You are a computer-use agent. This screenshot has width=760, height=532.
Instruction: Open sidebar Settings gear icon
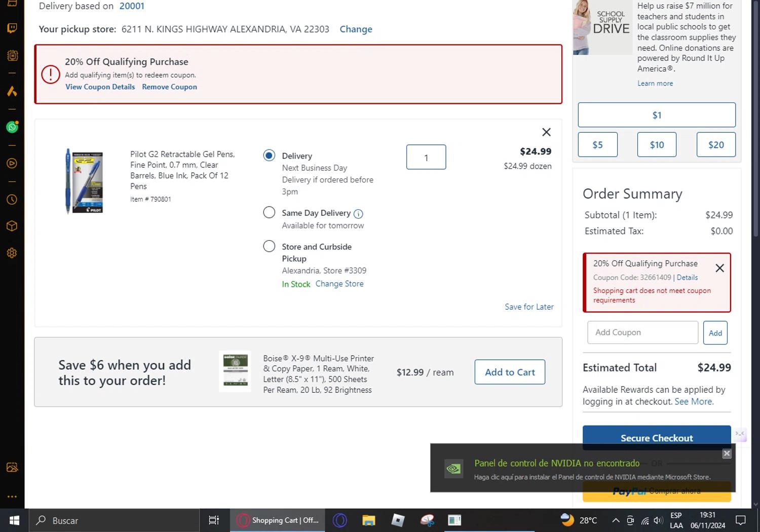(12, 253)
